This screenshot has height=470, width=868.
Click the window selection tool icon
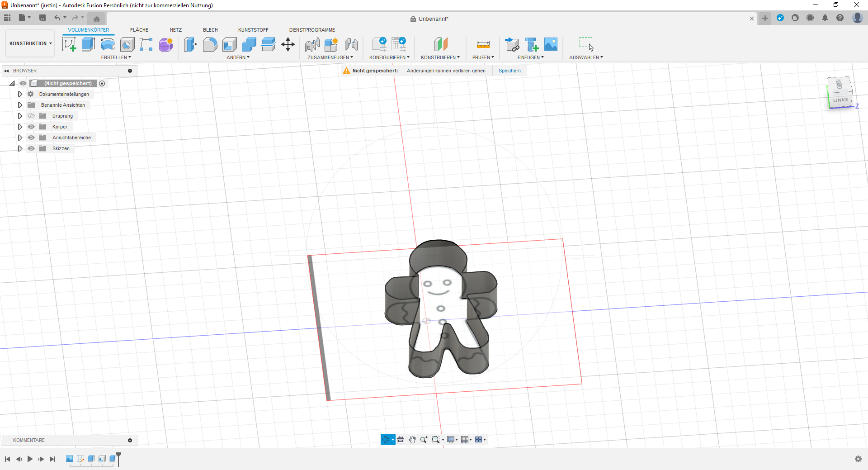click(x=586, y=44)
